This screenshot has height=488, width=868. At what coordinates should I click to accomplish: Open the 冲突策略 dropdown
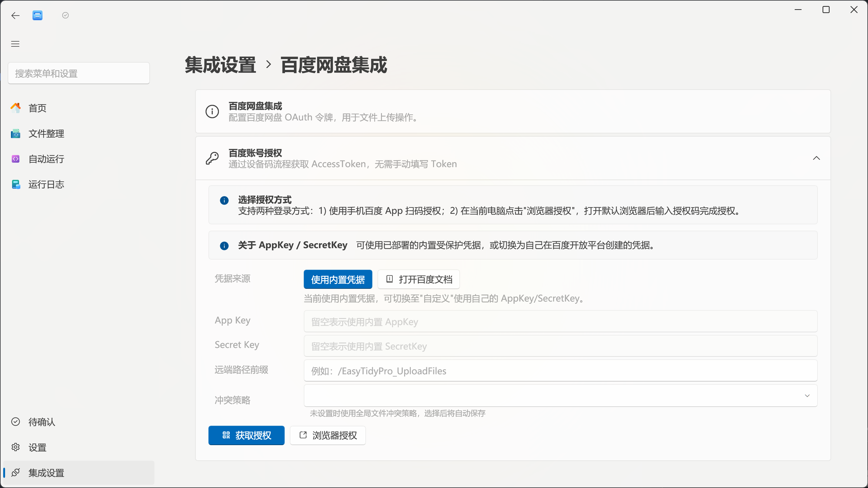pyautogui.click(x=560, y=396)
